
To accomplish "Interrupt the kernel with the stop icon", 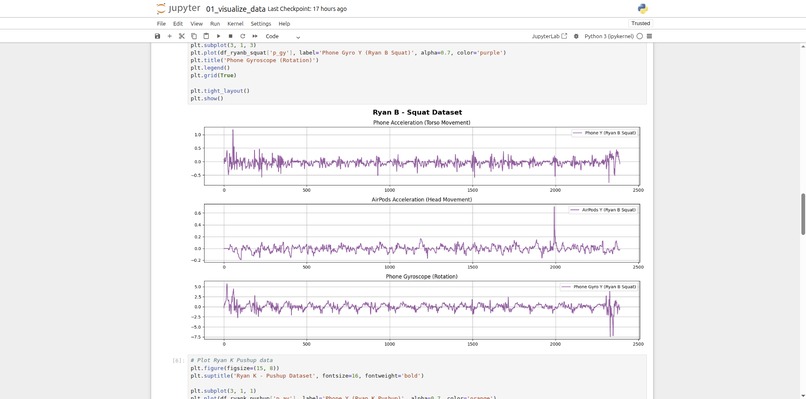I will (x=230, y=37).
